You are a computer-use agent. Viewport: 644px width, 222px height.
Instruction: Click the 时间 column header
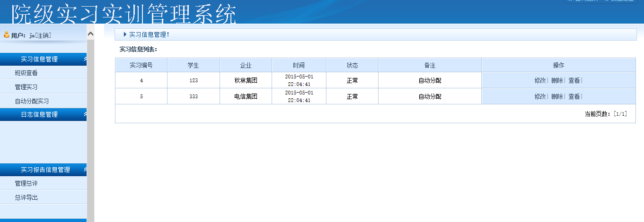[x=299, y=65]
